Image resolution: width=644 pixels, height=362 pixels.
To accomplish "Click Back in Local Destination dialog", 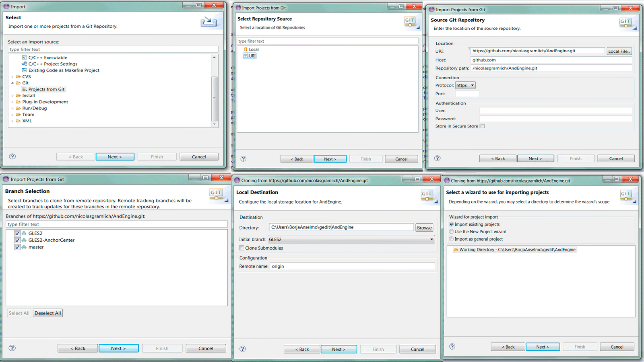I will pos(302,349).
